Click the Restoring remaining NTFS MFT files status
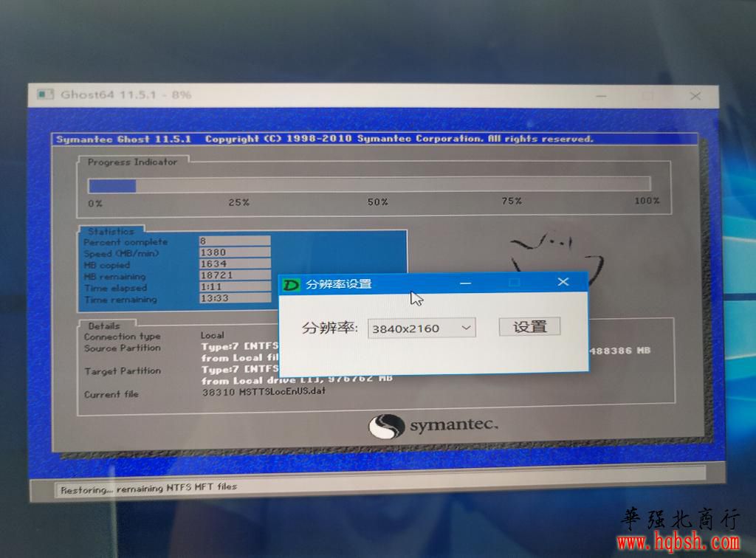This screenshot has height=558, width=756. tap(148, 489)
